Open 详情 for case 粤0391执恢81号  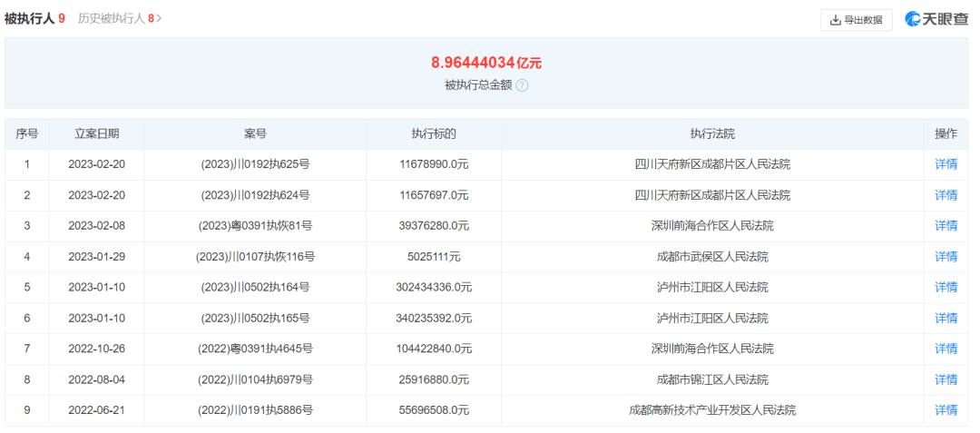pyautogui.click(x=946, y=225)
